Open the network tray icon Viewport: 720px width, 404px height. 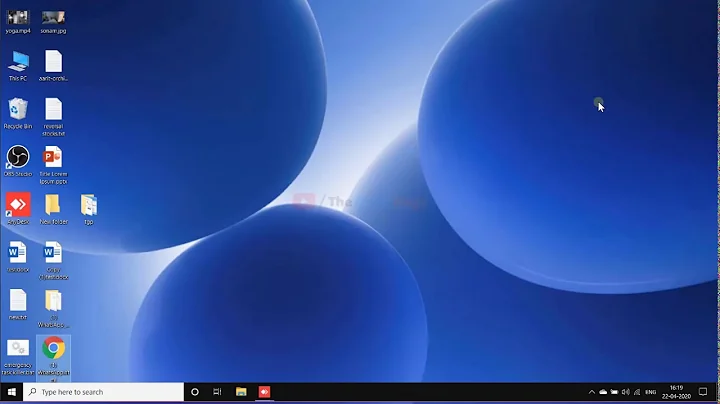pyautogui.click(x=637, y=392)
